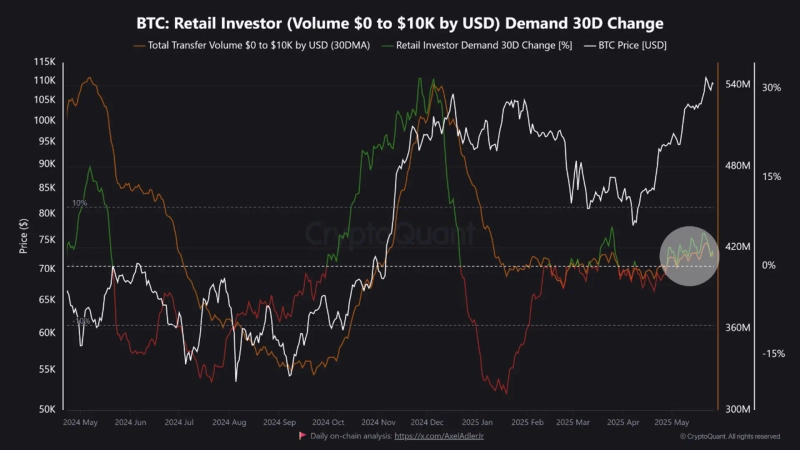This screenshot has width=800, height=450.
Task: Click the green Retail Investor Demand legend line
Action: (x=389, y=46)
